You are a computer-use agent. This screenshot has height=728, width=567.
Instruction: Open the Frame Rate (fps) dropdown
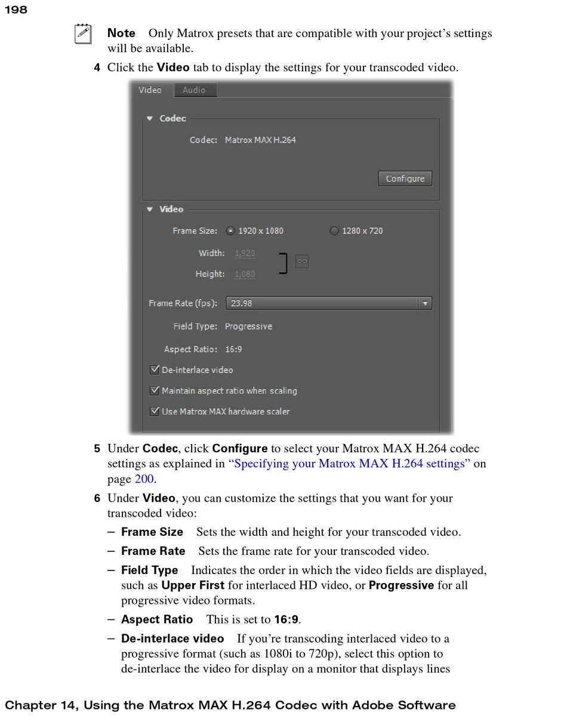[x=425, y=303]
